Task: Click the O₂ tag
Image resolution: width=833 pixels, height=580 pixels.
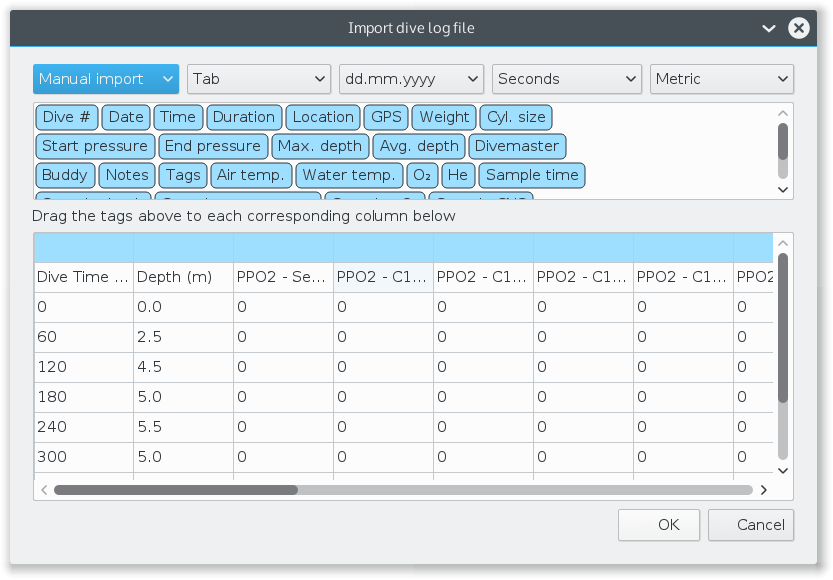Action: pyautogui.click(x=422, y=175)
